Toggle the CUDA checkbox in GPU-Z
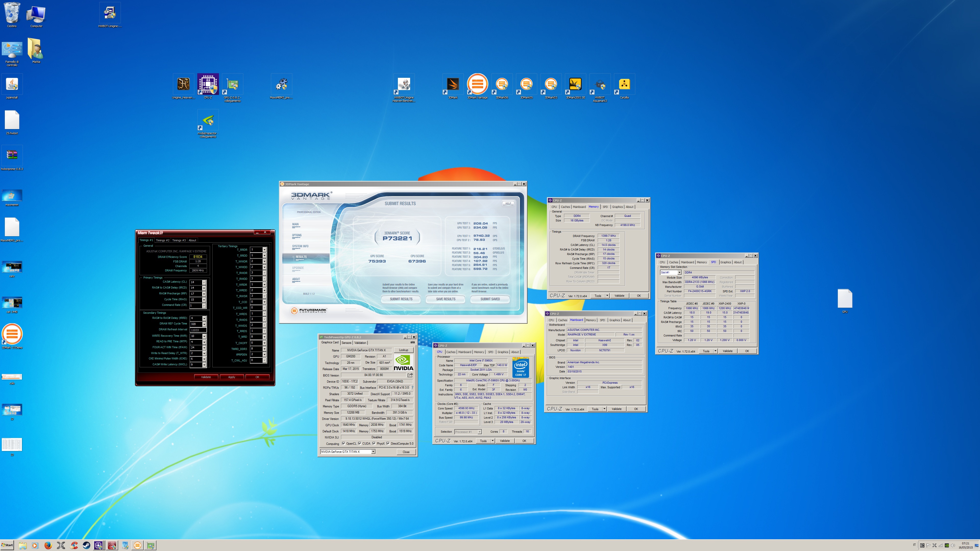This screenshot has height=551, width=980. pos(359,443)
